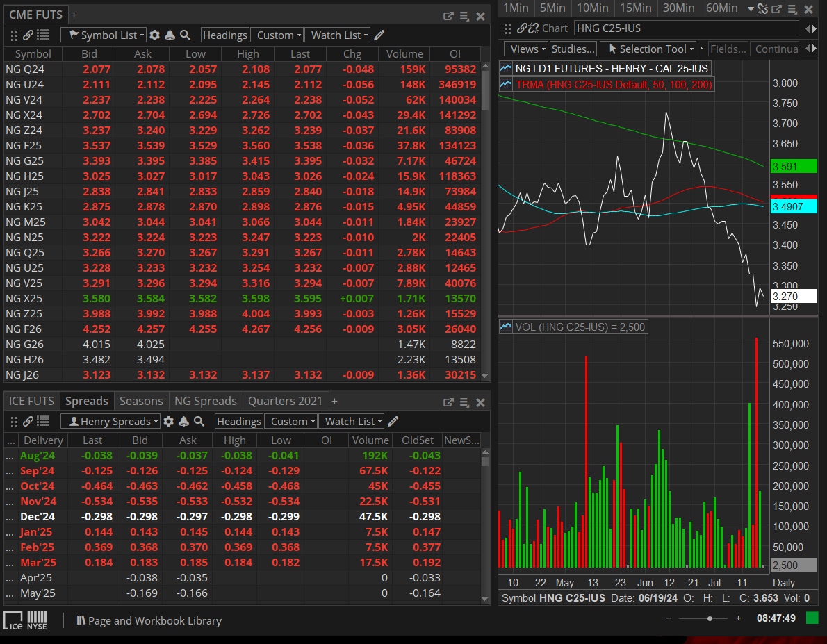Screen dimensions: 827x644
Task: Select the Seasons tab
Action: click(x=141, y=401)
